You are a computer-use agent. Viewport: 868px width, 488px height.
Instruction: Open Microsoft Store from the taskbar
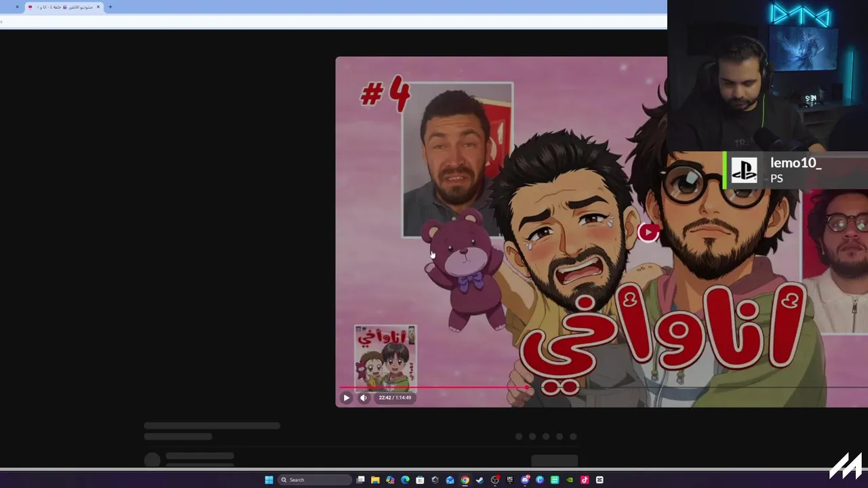420,480
